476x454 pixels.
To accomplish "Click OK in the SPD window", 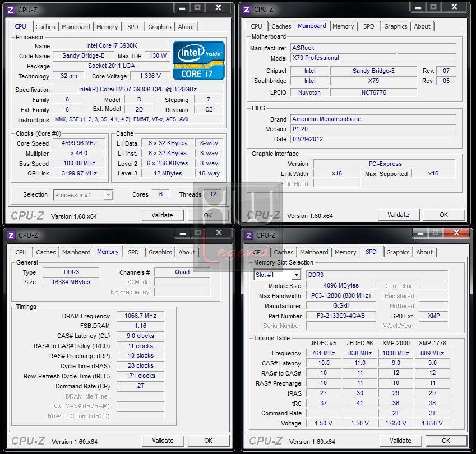I will (x=446, y=441).
